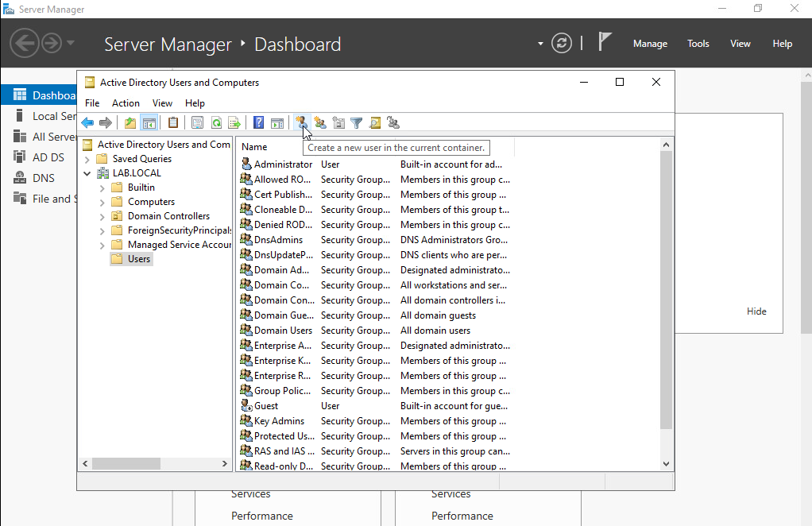The height and width of the screenshot is (526, 812).
Task: Open the File menu in Active Directory window
Action: point(92,103)
